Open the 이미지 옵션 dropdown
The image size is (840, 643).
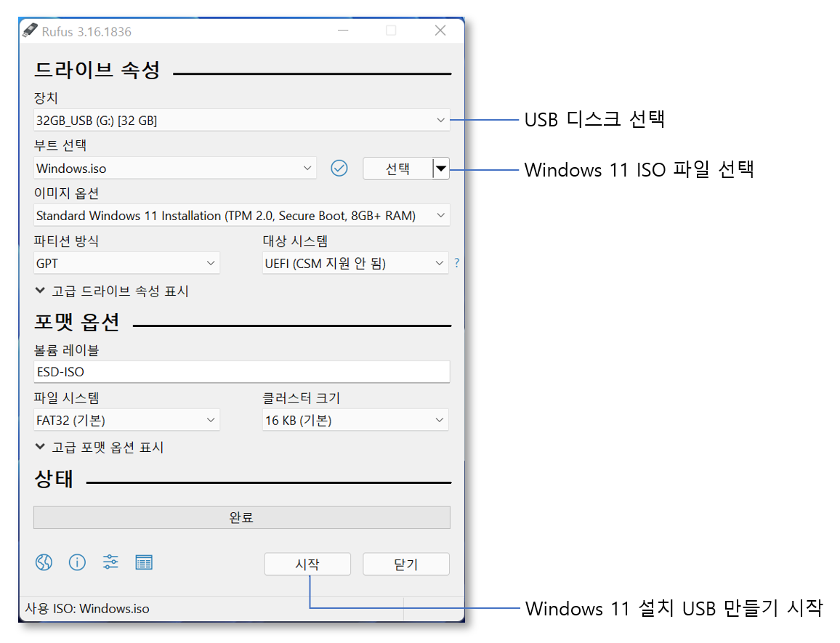point(241,215)
